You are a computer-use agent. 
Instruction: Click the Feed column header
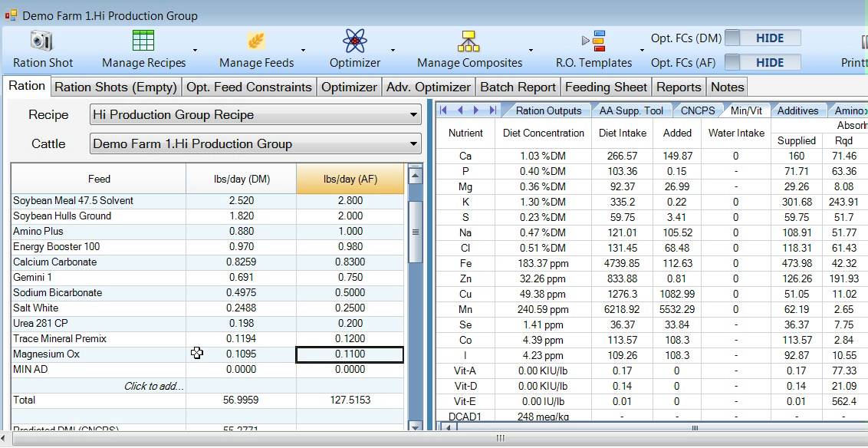pos(99,179)
